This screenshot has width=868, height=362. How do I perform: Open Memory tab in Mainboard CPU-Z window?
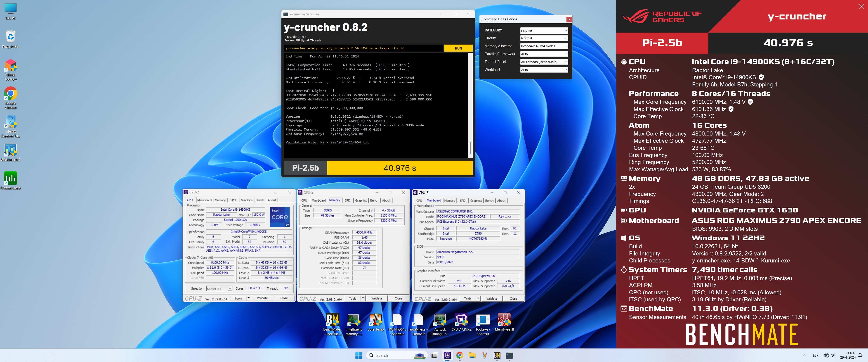click(450, 201)
